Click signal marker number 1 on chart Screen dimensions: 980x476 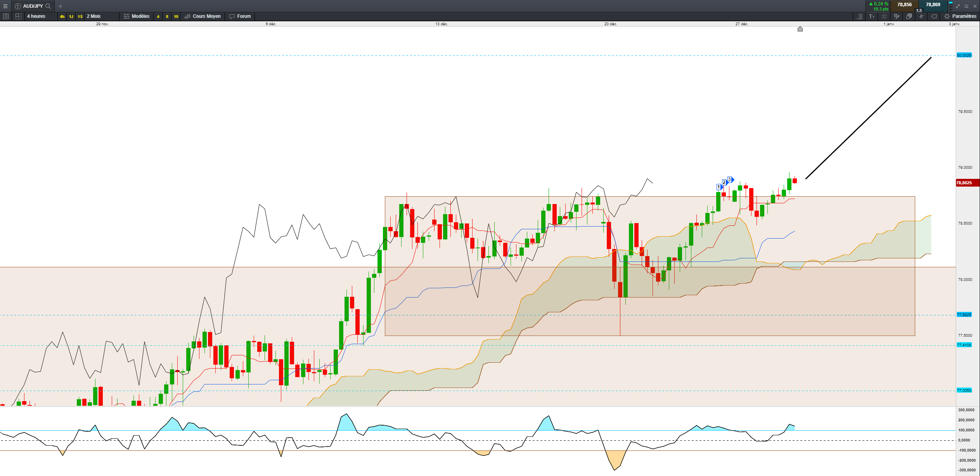click(x=719, y=187)
